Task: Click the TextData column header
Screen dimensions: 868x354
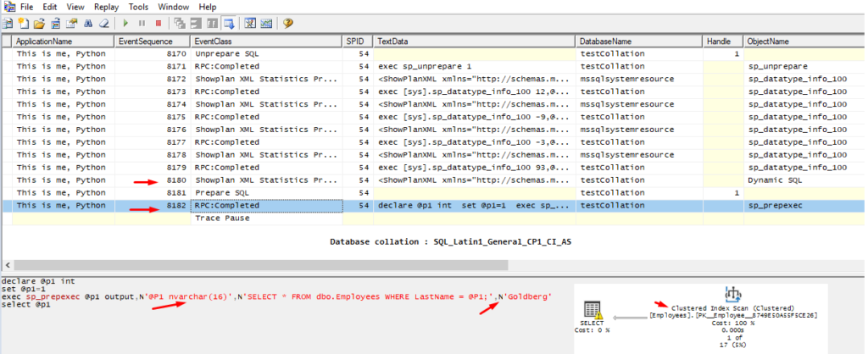Action: pos(475,41)
